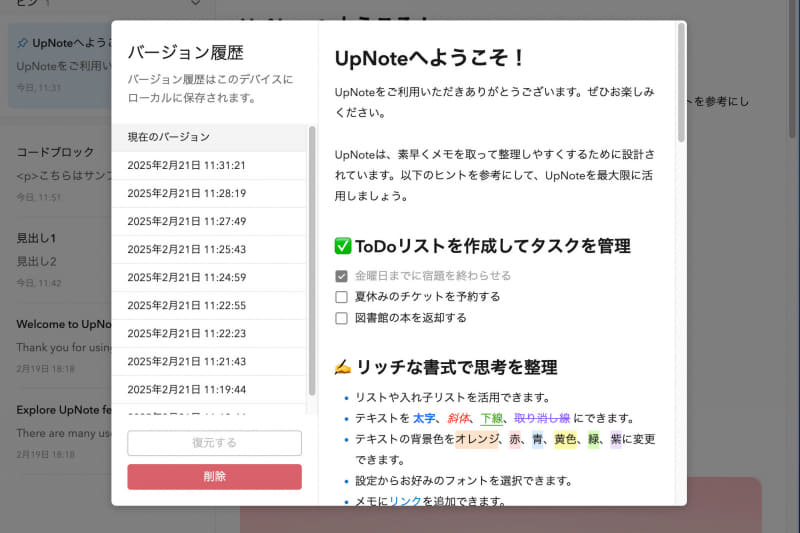
Task: Select version 2025年2月21日 11:21:43
Action: tap(209, 362)
